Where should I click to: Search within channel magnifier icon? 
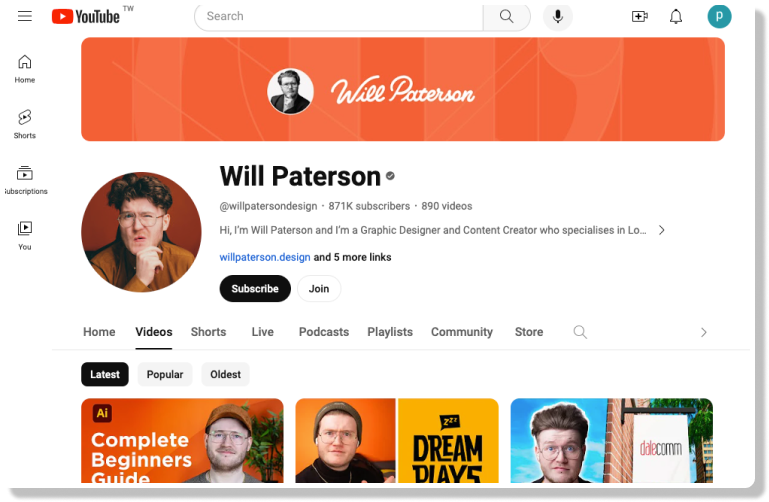[x=580, y=332]
